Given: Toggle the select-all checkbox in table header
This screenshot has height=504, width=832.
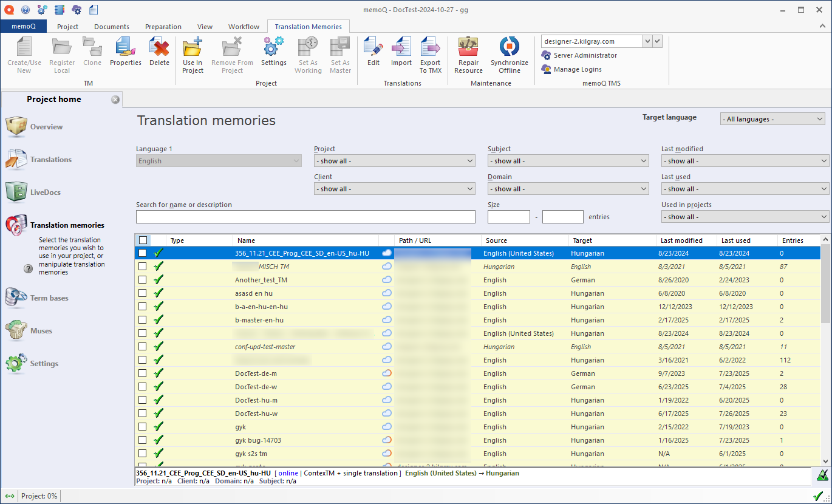Looking at the screenshot, I should point(142,240).
